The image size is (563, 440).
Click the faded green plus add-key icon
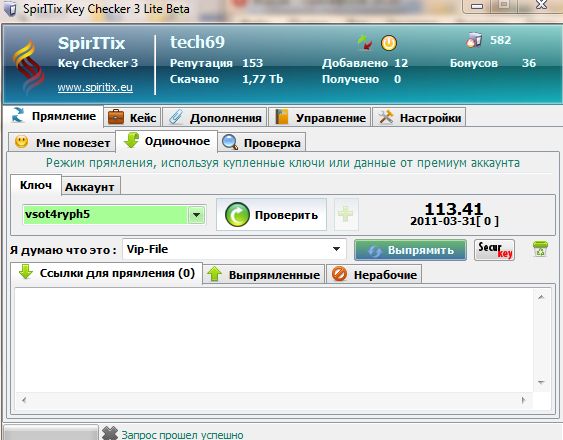point(346,214)
